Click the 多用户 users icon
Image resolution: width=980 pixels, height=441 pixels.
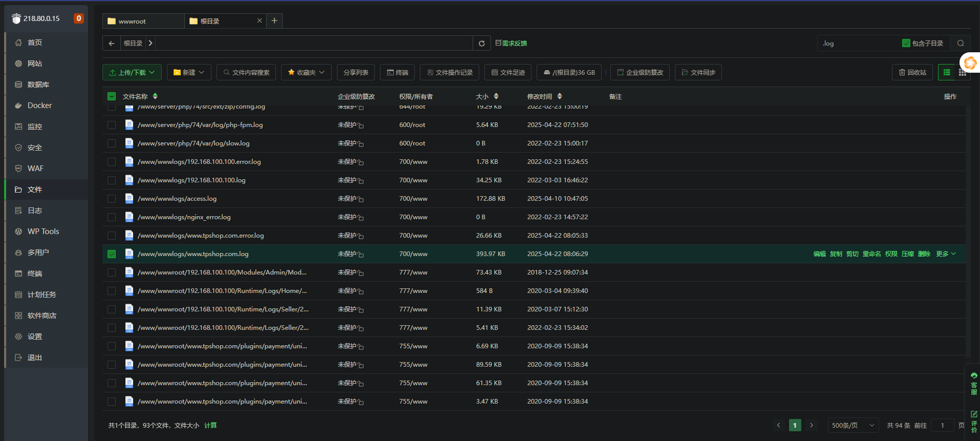[x=18, y=253]
